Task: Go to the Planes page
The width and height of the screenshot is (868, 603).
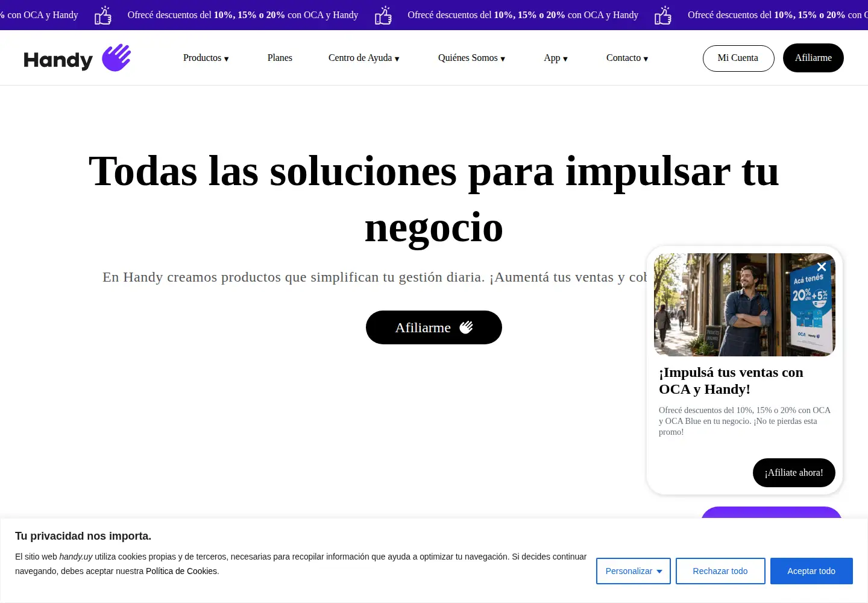Action: pos(280,58)
